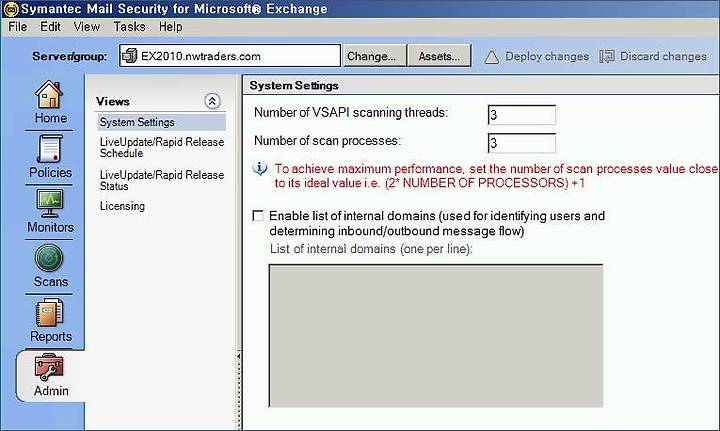Click 'List of internal domains (one per line):' label
720x431 pixels.
[371, 249]
